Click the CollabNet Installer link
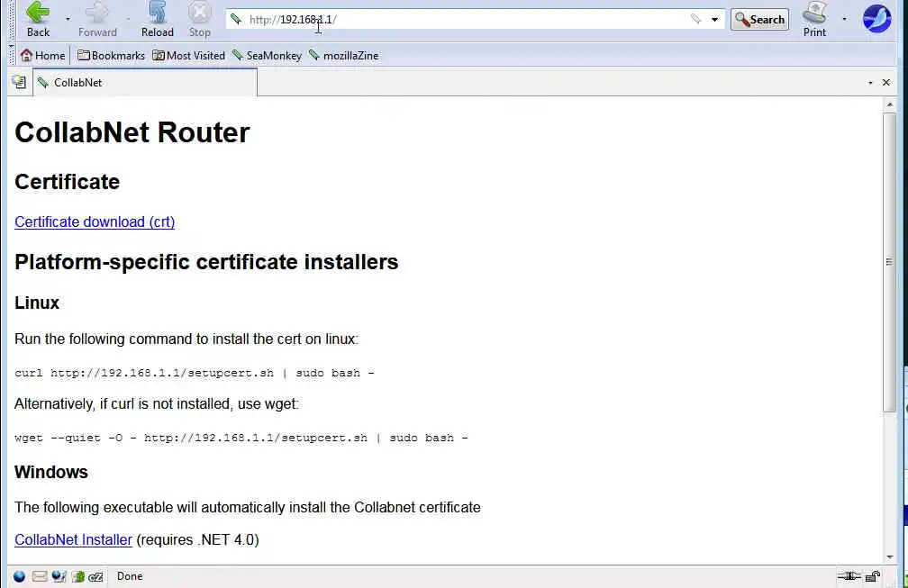908x588 pixels. click(x=74, y=540)
